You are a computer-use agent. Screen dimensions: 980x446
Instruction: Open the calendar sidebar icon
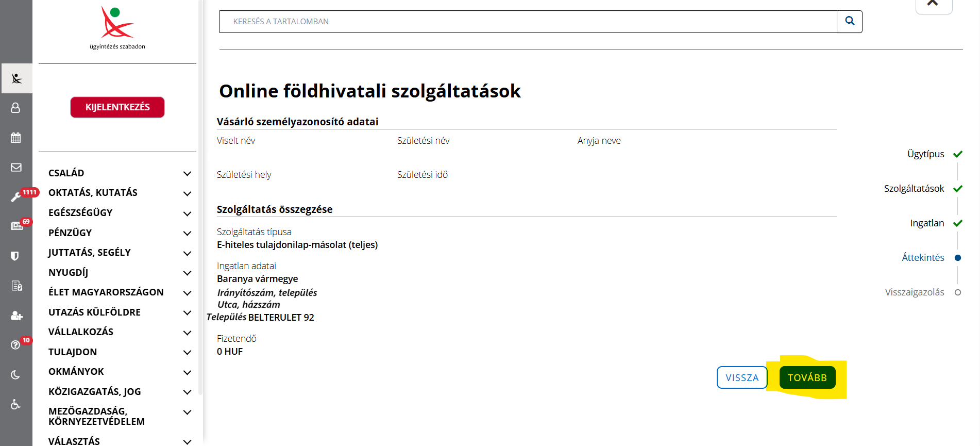[x=16, y=138]
